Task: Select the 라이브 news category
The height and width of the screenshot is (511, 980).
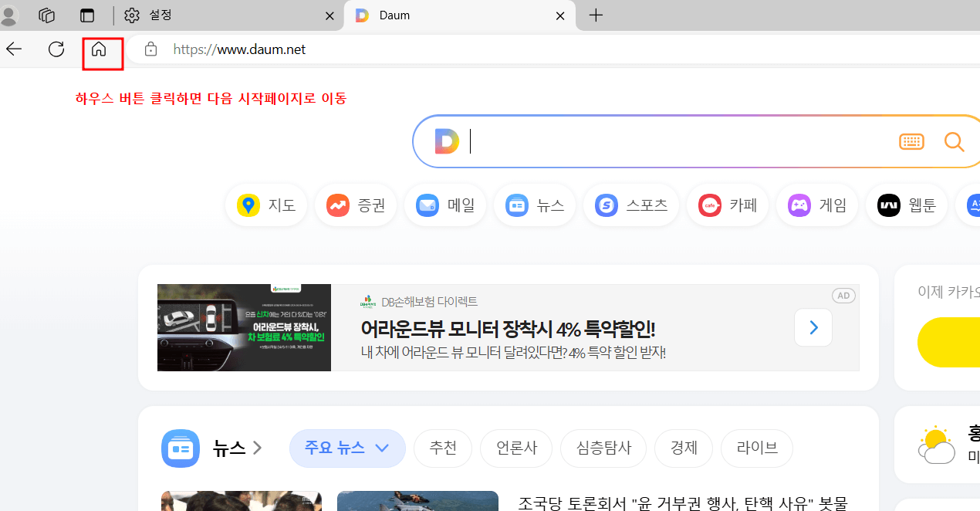Action: pyautogui.click(x=756, y=448)
